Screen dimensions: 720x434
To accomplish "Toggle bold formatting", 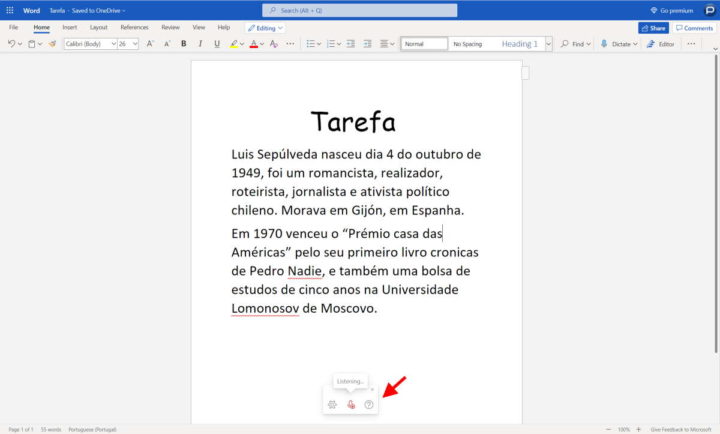I will pyautogui.click(x=184, y=44).
